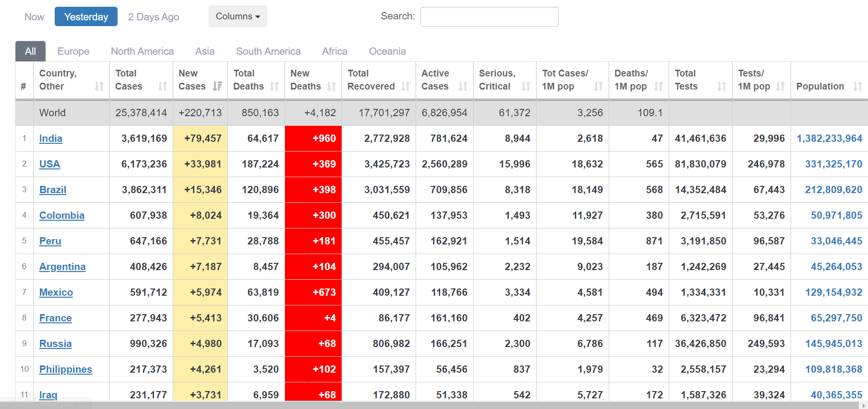Open Philippines population 109,818,368 link

834,369
